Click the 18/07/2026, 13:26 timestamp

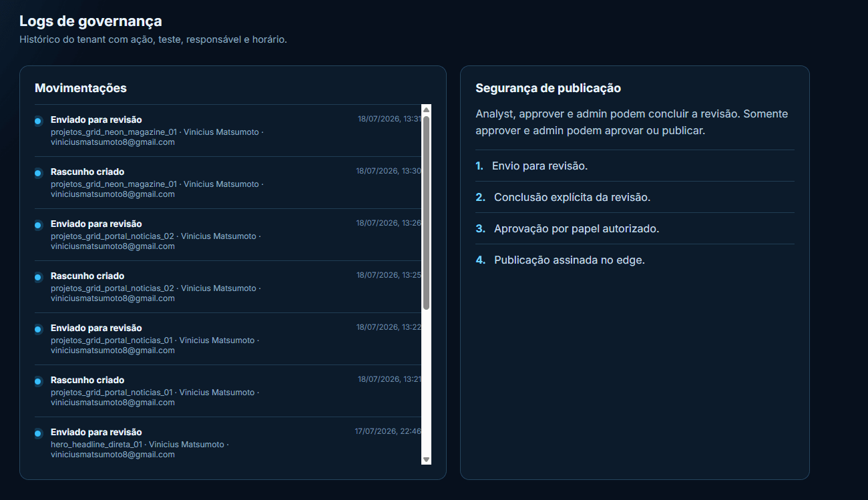(x=389, y=223)
